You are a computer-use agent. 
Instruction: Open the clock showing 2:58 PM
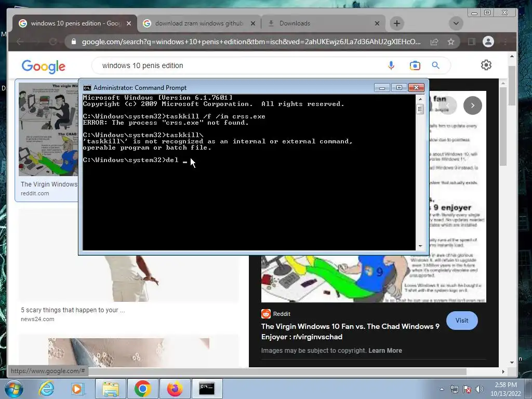tap(506, 389)
